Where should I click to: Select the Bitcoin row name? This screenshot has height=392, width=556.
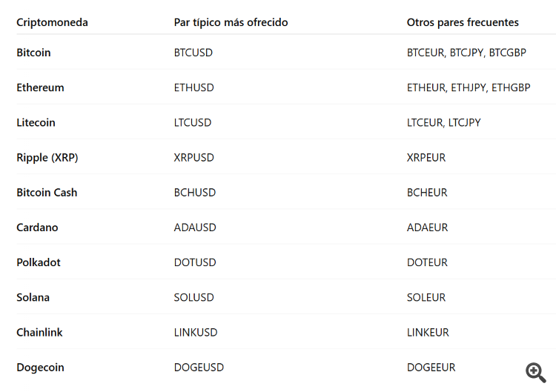[x=33, y=53]
